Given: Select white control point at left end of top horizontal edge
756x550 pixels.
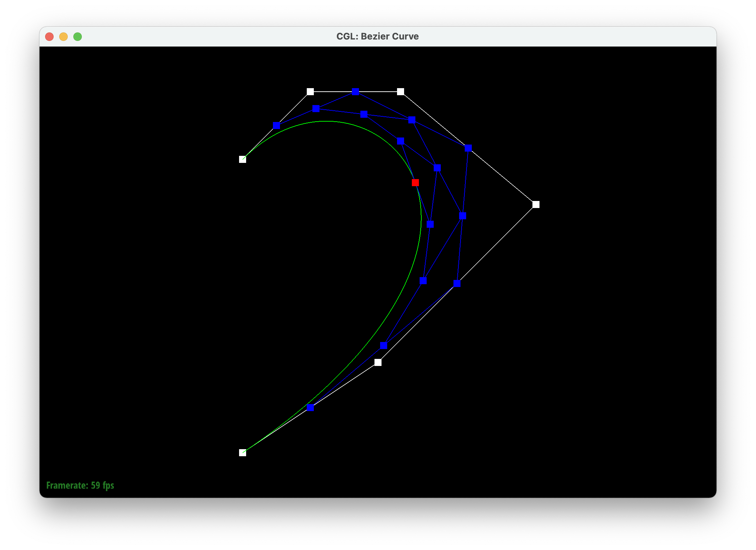Looking at the screenshot, I should (310, 92).
